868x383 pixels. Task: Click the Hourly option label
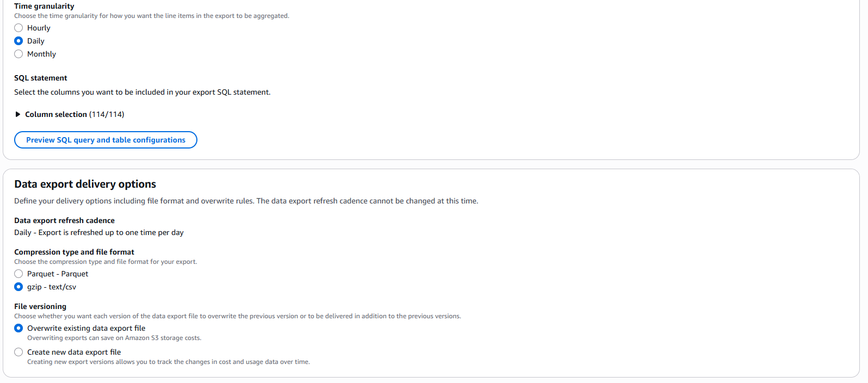38,28
